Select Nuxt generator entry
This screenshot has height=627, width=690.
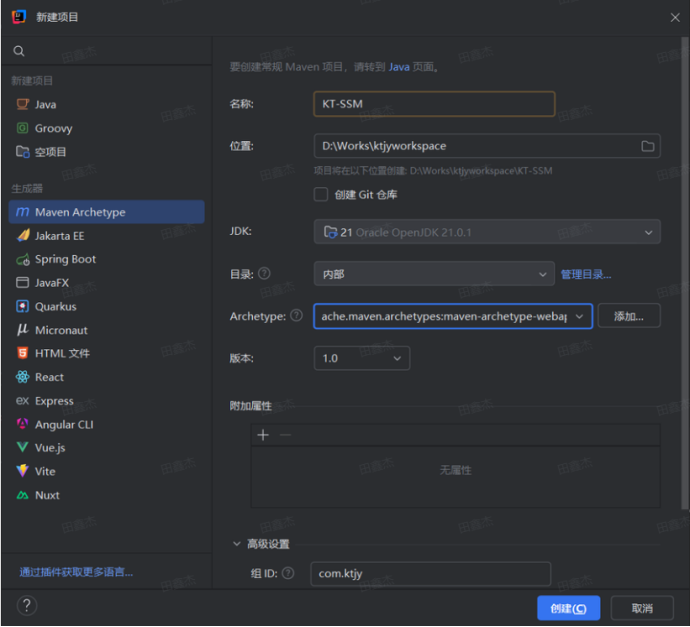click(x=106, y=495)
